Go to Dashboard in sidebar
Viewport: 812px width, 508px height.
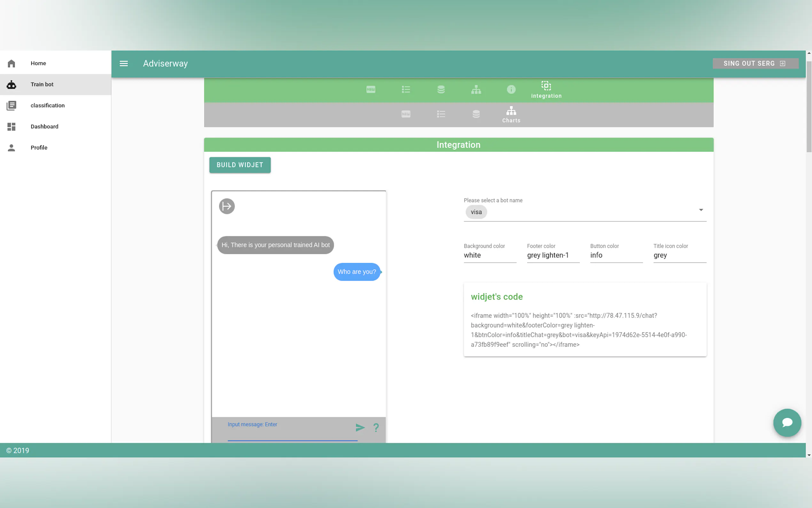[44, 127]
